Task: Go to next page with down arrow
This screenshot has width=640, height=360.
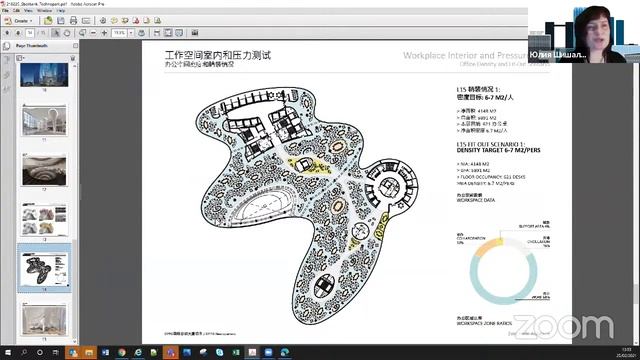Action: pos(18,33)
